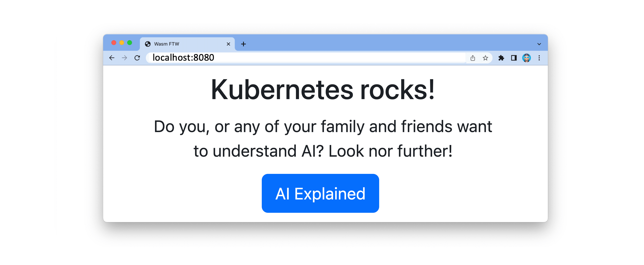
Task: Click the red close window button
Action: pyautogui.click(x=114, y=43)
